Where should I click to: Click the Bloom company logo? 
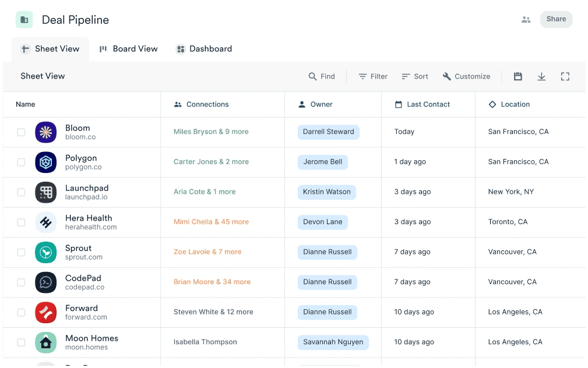46,132
